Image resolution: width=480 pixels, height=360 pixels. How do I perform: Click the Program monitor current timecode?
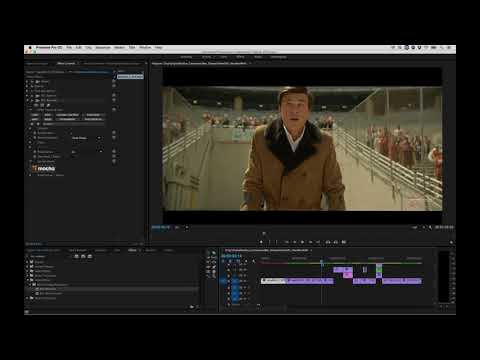tap(161, 227)
